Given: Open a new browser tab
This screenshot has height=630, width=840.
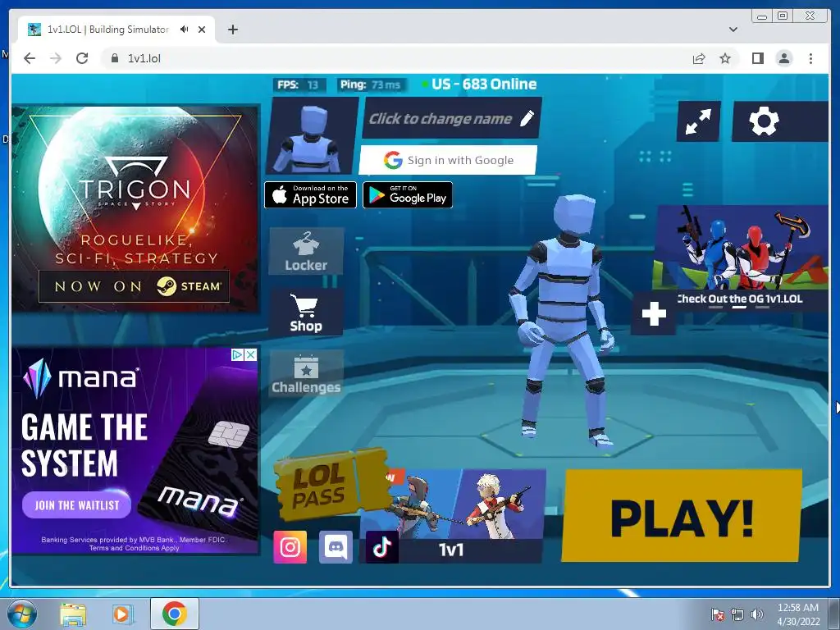Looking at the screenshot, I should (232, 30).
